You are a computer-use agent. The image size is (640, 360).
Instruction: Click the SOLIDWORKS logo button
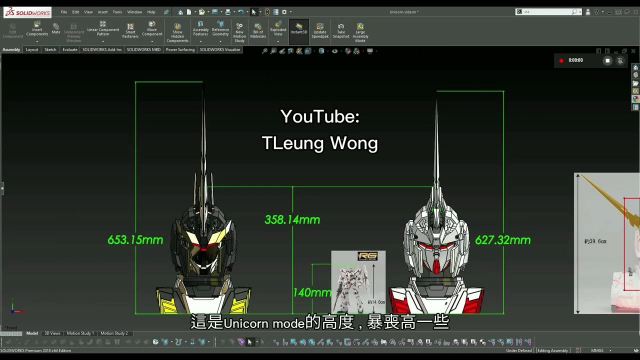(28, 12)
